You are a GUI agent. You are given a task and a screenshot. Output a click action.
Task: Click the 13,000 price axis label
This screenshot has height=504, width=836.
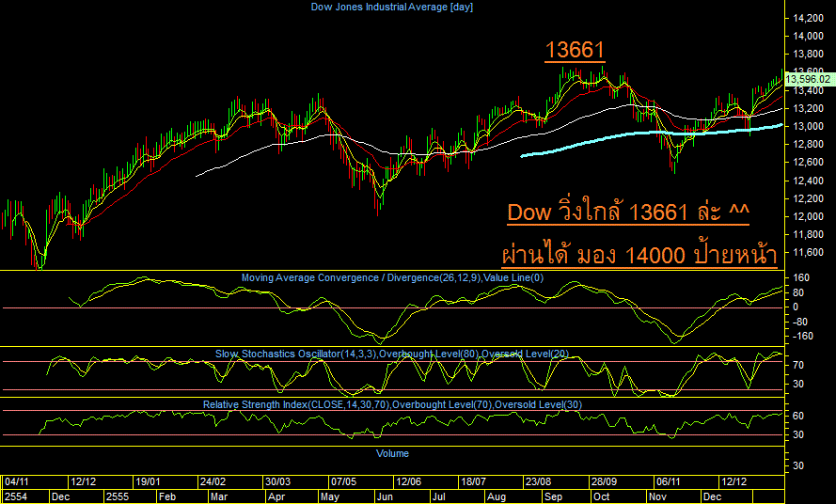point(808,126)
